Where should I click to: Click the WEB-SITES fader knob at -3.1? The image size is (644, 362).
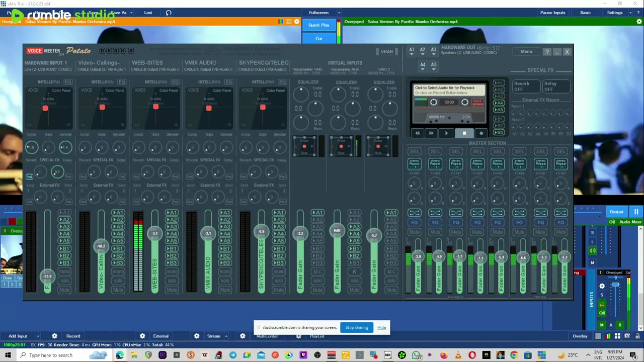click(x=154, y=233)
